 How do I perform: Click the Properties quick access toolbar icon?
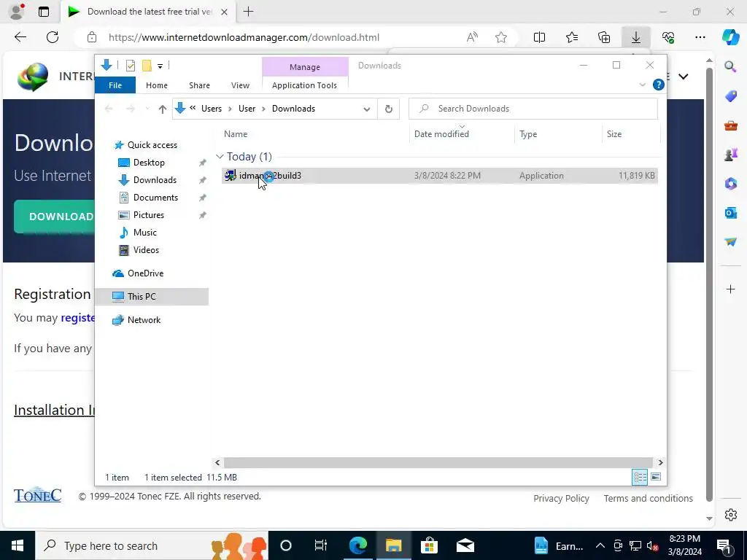coord(130,66)
